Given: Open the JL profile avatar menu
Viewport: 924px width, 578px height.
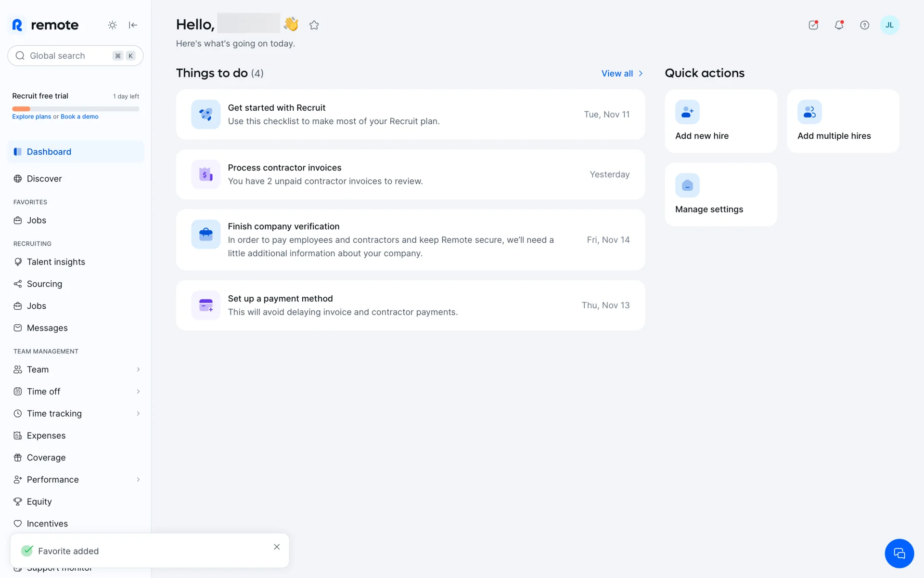Looking at the screenshot, I should pos(889,25).
